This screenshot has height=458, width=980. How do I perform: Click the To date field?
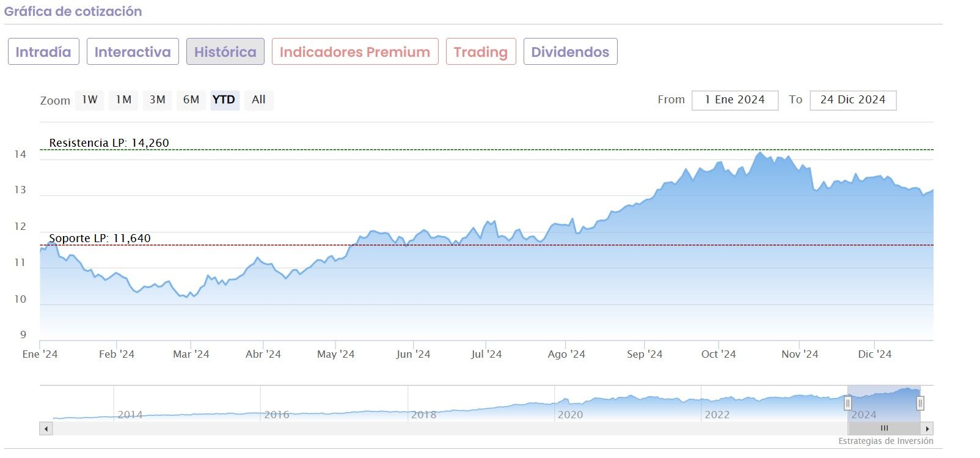pos(852,100)
